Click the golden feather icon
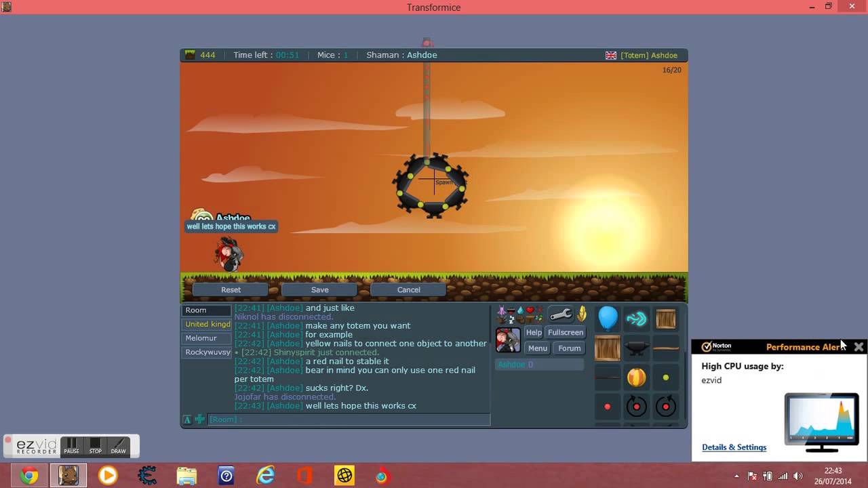 pyautogui.click(x=582, y=314)
